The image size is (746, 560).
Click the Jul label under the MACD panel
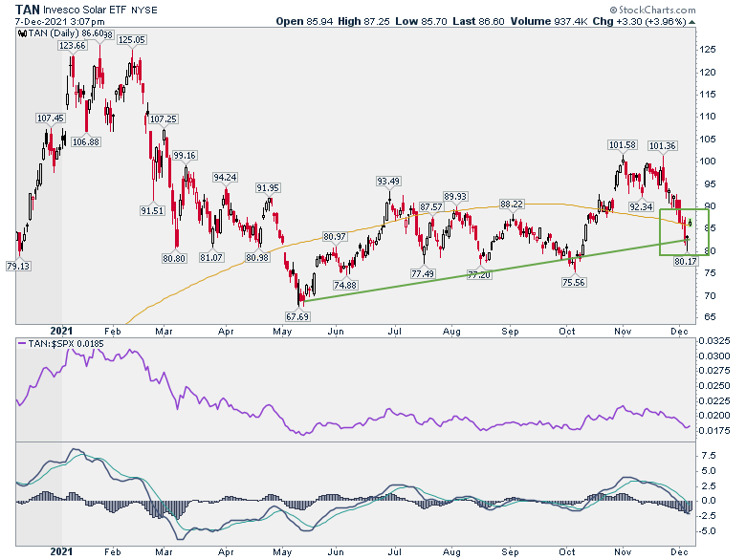click(394, 552)
